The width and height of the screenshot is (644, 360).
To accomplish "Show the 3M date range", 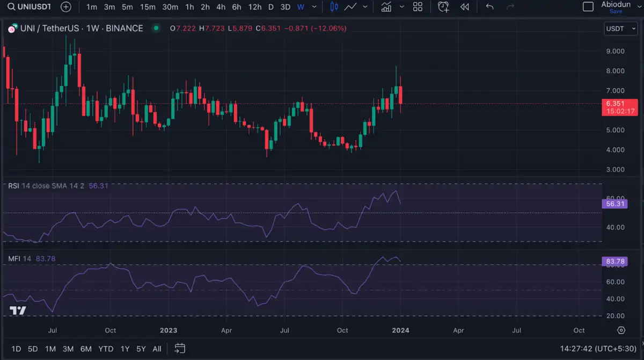I will click(68, 349).
